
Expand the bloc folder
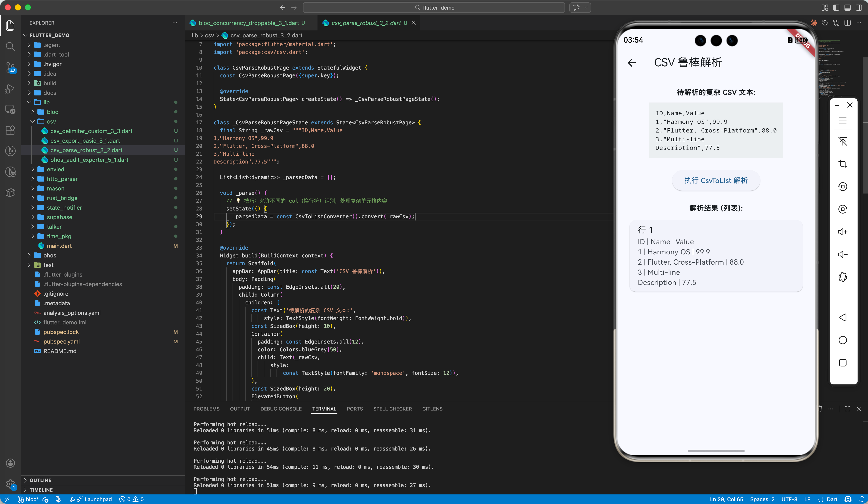point(52,112)
